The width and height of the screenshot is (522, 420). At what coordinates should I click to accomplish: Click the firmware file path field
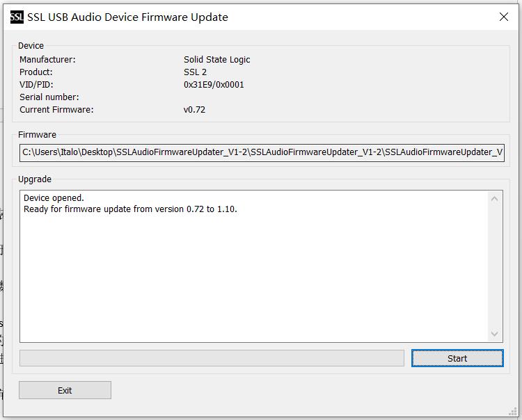pos(262,152)
